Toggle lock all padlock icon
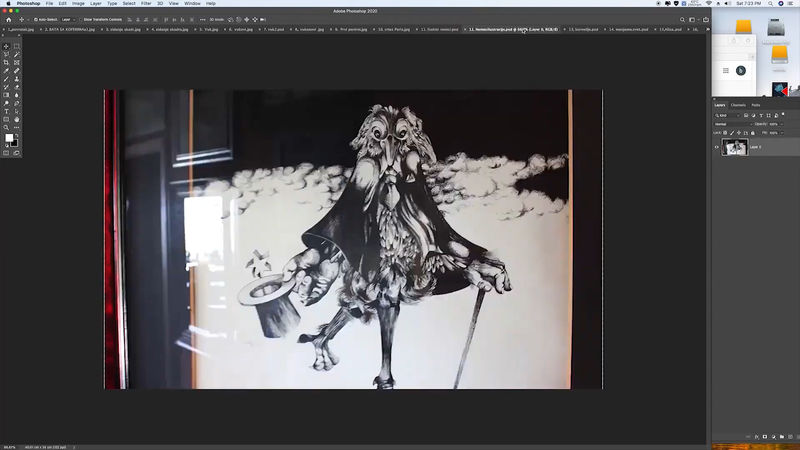The image size is (800, 450). tap(753, 133)
